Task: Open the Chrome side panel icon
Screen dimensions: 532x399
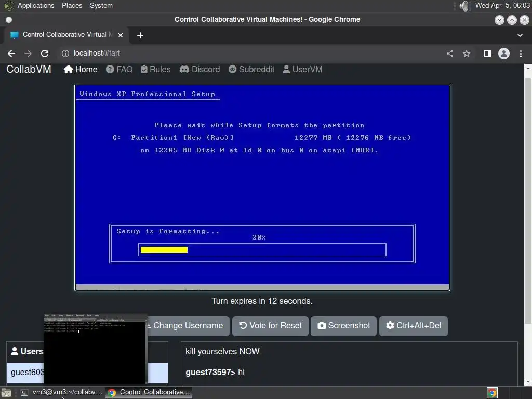Action: click(x=487, y=54)
